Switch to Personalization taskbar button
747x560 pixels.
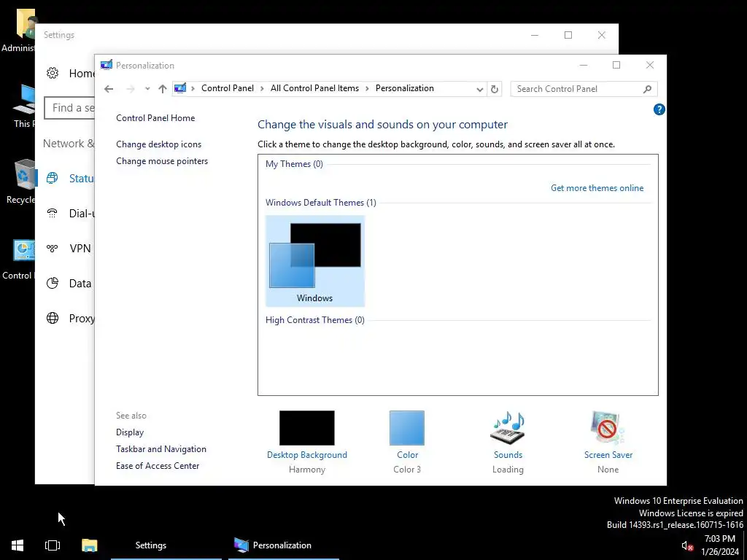point(284,545)
